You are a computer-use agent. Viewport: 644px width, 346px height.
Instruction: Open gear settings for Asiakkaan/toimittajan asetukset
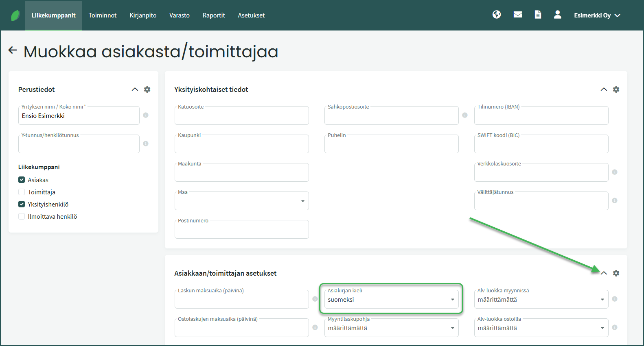coord(616,273)
